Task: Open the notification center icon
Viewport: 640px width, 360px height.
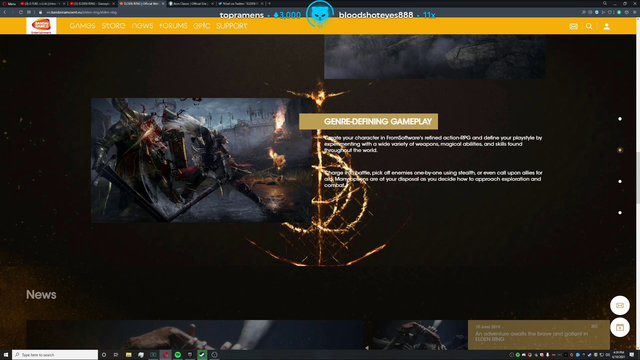Action: point(632,355)
